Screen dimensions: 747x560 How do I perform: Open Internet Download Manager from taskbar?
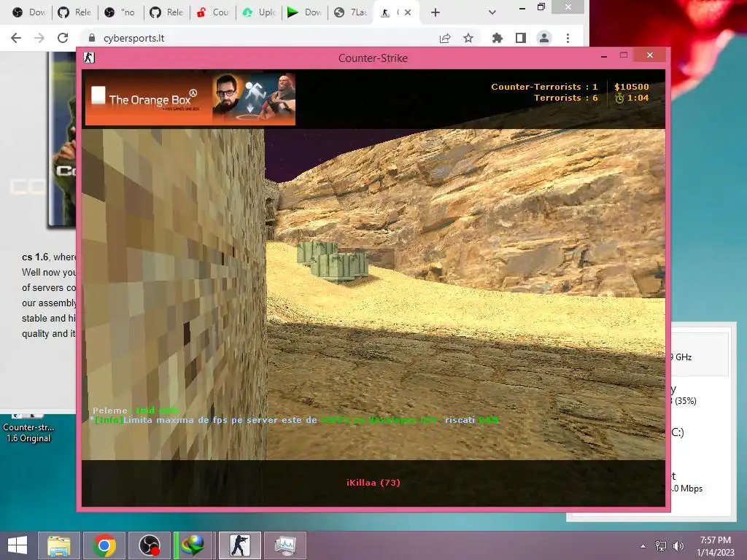pyautogui.click(x=194, y=545)
